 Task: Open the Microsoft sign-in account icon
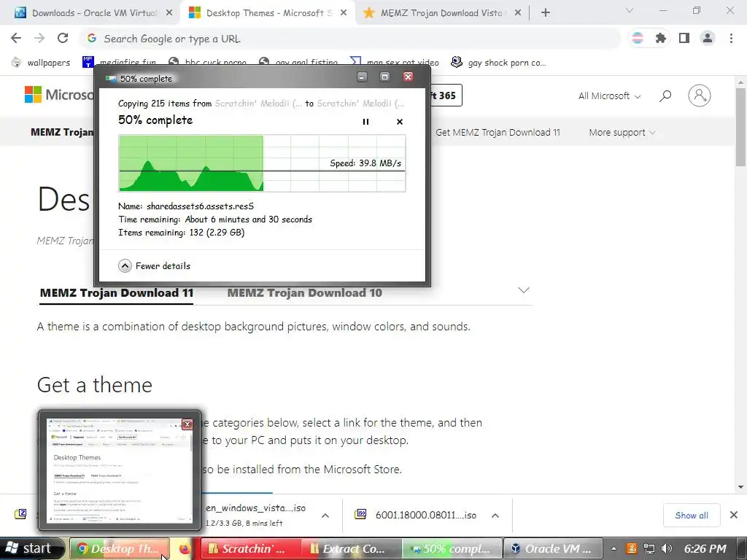(x=700, y=96)
